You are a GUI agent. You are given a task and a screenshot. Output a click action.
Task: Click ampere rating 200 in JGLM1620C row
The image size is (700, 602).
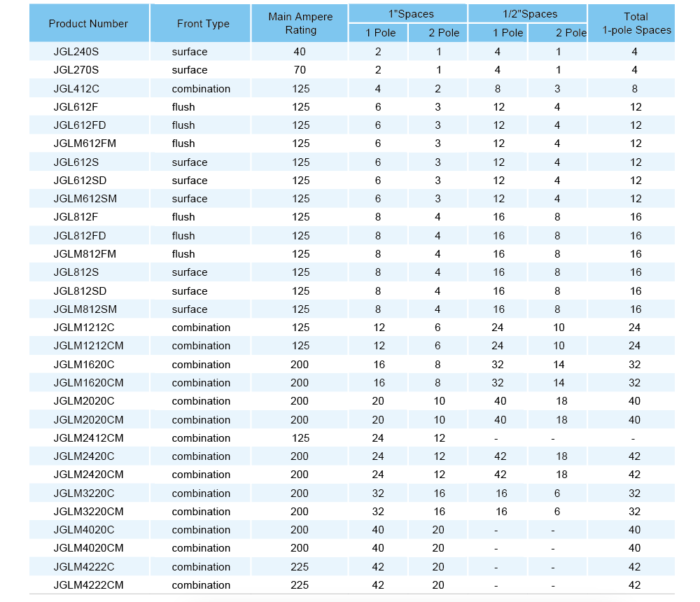coord(300,365)
